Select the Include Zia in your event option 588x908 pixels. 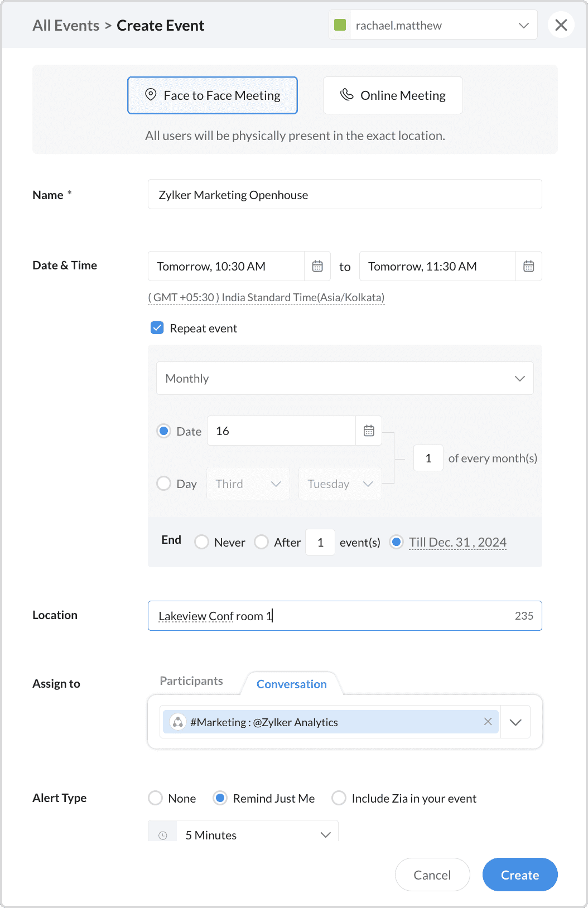339,798
